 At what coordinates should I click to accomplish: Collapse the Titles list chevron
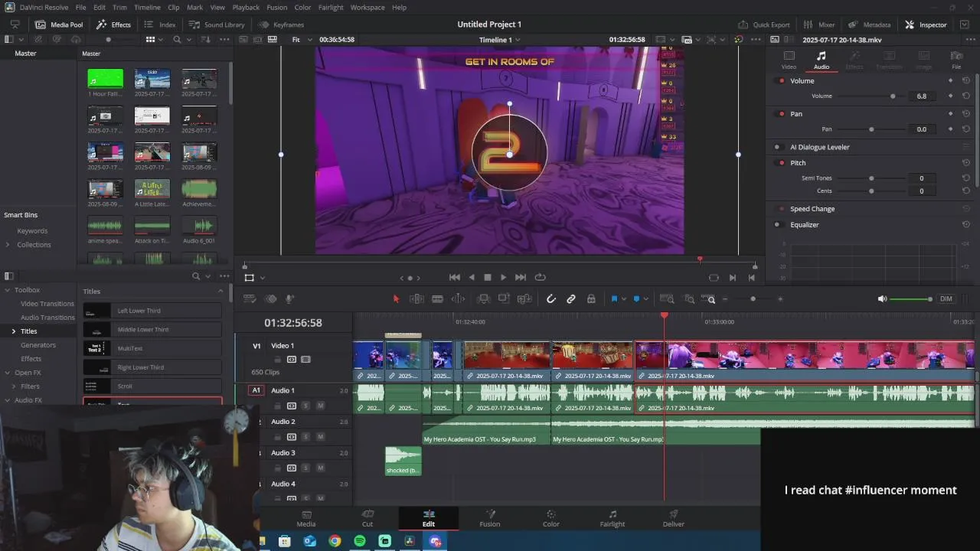coord(221,291)
